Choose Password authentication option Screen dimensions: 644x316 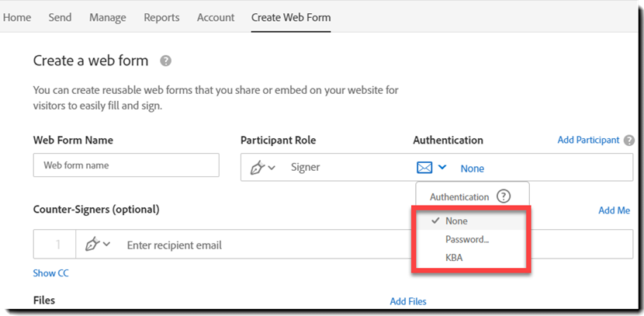click(x=466, y=239)
